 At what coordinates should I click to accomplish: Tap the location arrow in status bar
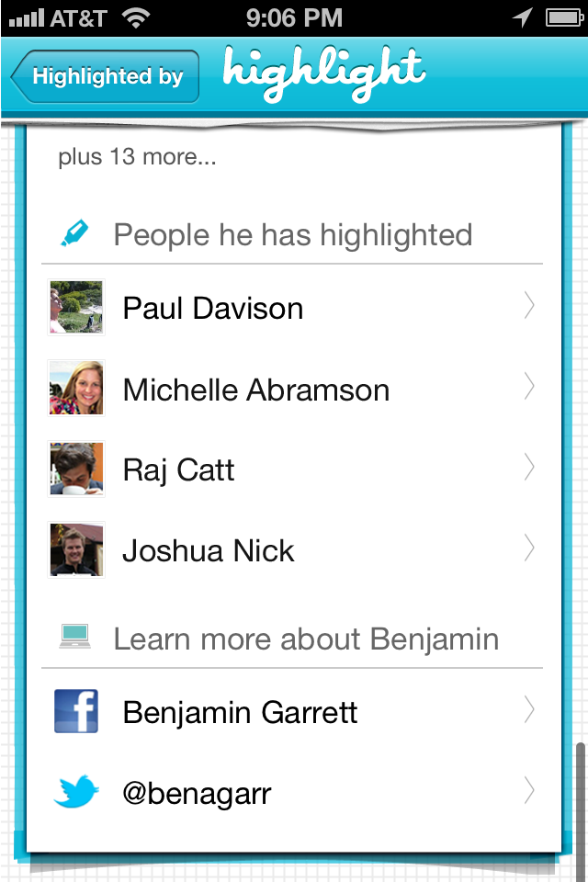[522, 17]
